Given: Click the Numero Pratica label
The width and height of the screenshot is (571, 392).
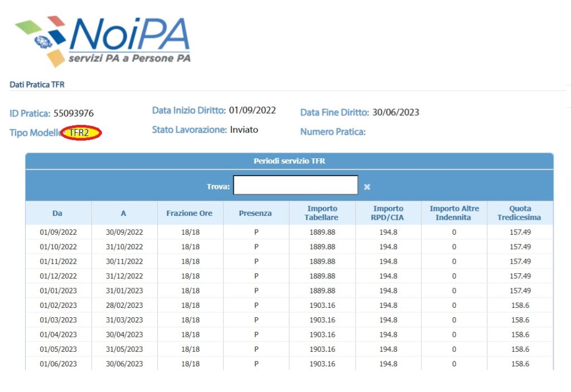Looking at the screenshot, I should click(x=333, y=132).
